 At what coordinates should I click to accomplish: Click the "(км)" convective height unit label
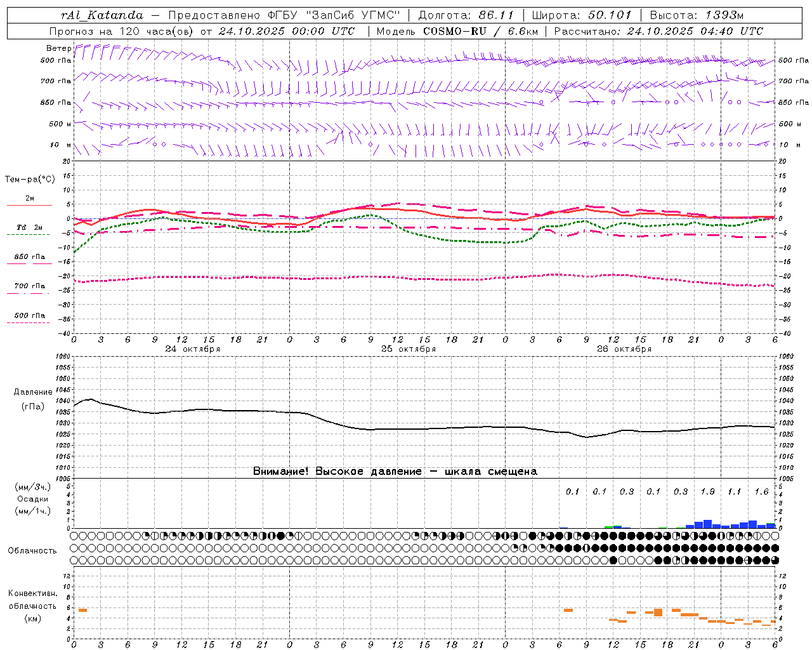click(x=33, y=618)
